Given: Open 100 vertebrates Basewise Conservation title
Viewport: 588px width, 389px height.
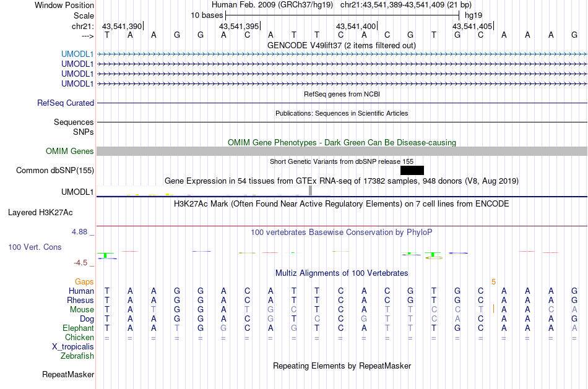Looking at the screenshot, I should pyautogui.click(x=341, y=233).
